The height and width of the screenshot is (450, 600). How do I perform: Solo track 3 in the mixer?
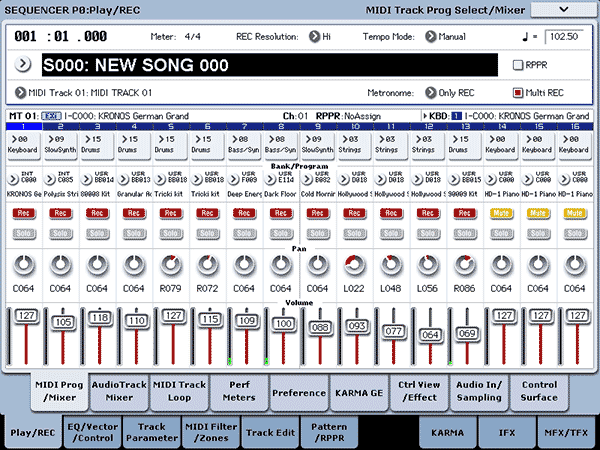pyautogui.click(x=97, y=232)
